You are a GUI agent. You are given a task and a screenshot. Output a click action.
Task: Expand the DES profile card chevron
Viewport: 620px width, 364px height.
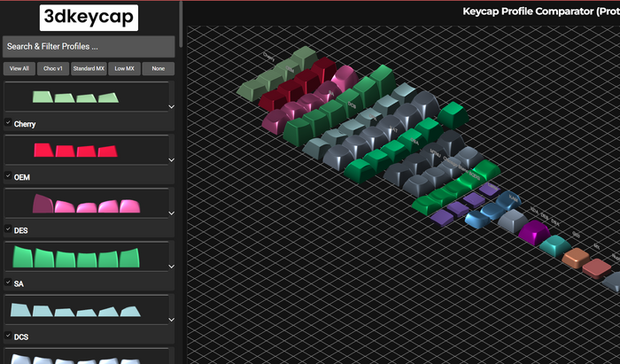[x=172, y=213]
